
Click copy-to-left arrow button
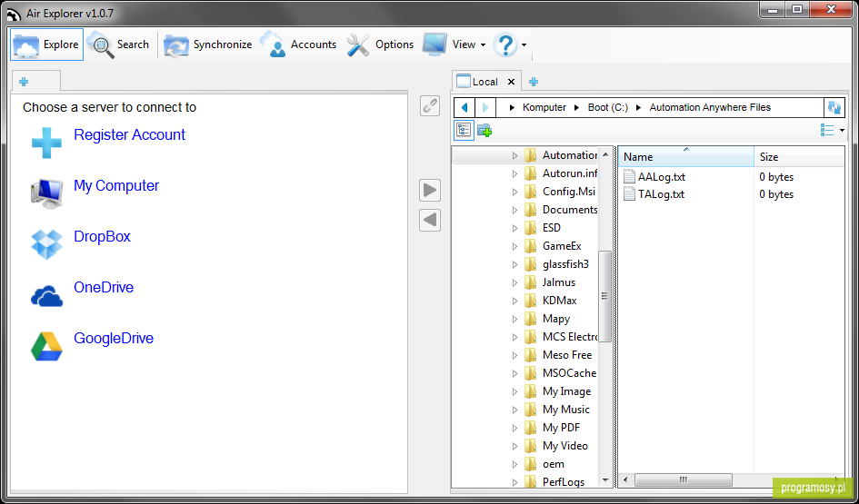(x=430, y=220)
